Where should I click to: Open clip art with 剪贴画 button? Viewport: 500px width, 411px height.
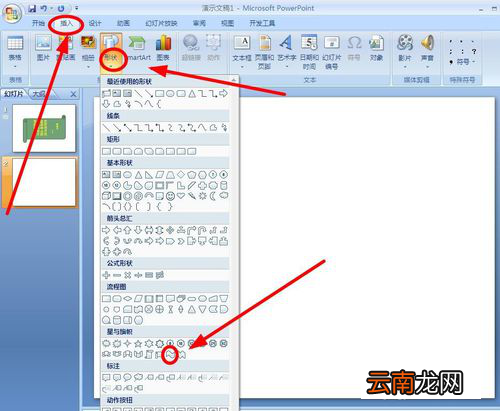tap(66, 48)
